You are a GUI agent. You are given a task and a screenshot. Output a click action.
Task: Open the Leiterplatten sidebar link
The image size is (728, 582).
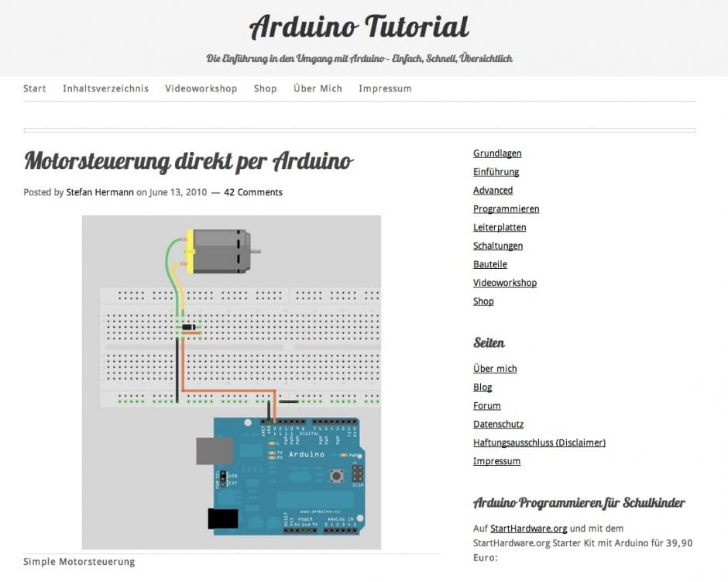(500, 228)
